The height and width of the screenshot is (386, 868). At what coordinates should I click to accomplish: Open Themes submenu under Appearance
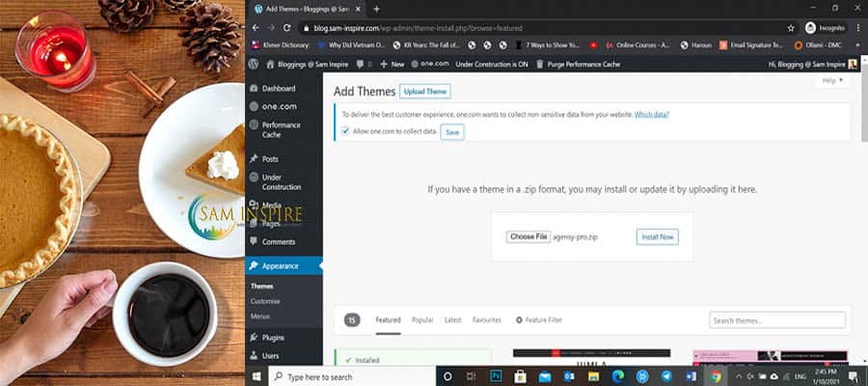pos(261,287)
